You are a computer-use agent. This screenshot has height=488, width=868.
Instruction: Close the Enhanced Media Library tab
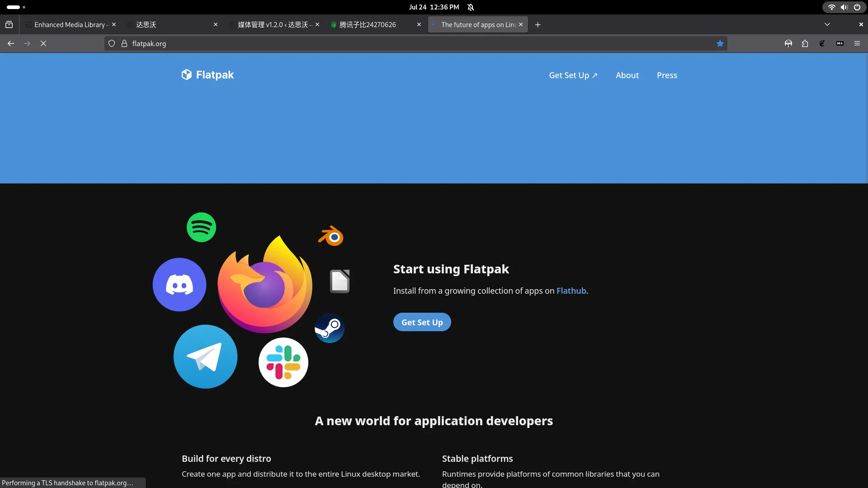[x=114, y=24]
